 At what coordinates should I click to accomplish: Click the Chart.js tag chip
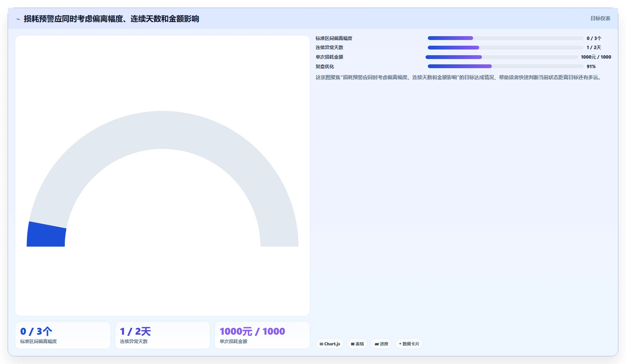(330, 344)
